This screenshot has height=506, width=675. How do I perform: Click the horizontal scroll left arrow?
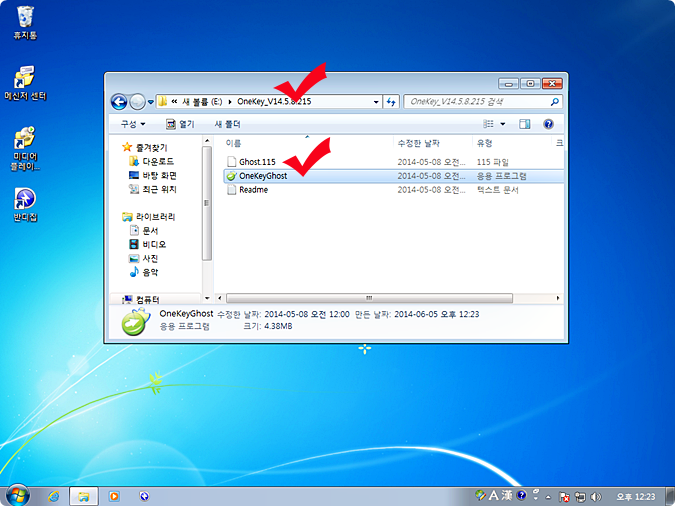[x=220, y=298]
